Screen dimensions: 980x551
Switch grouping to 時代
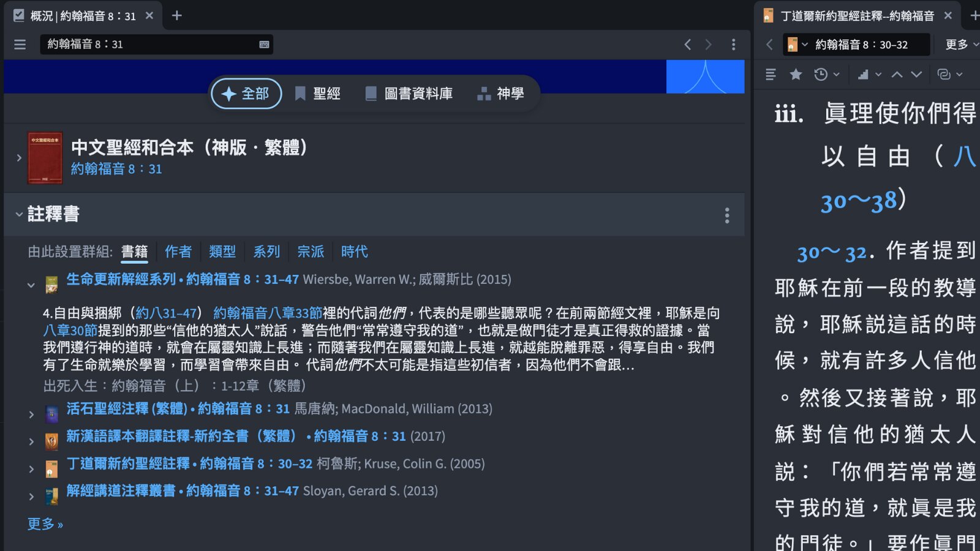coord(354,252)
